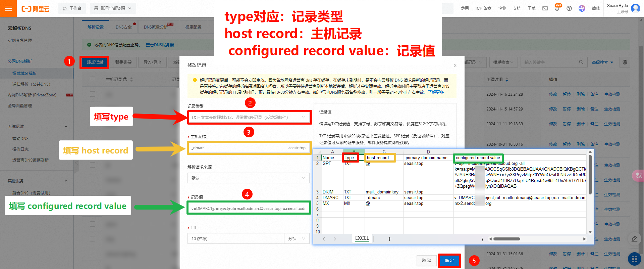This screenshot has width=644, height=269.
Task: Focus the TTL 10 (推荐) input field
Action: 236,239
